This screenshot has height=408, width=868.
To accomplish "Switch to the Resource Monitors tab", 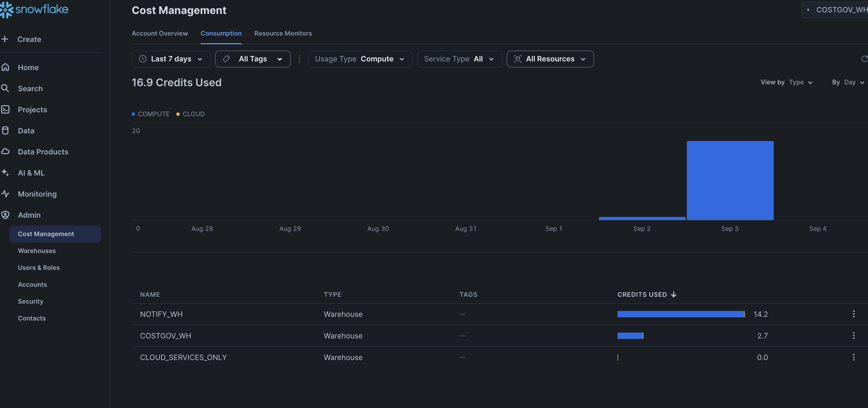I will 283,33.
